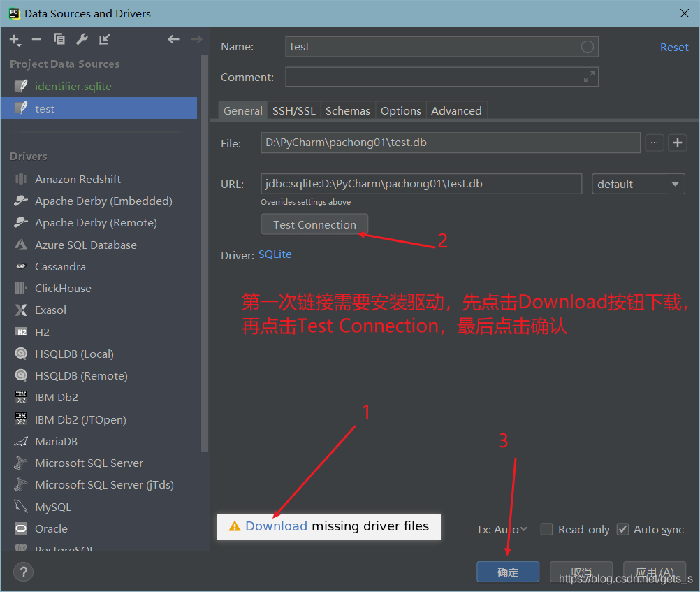Image resolution: width=700 pixels, height=592 pixels.
Task: Open the help question mark button
Action: click(24, 572)
